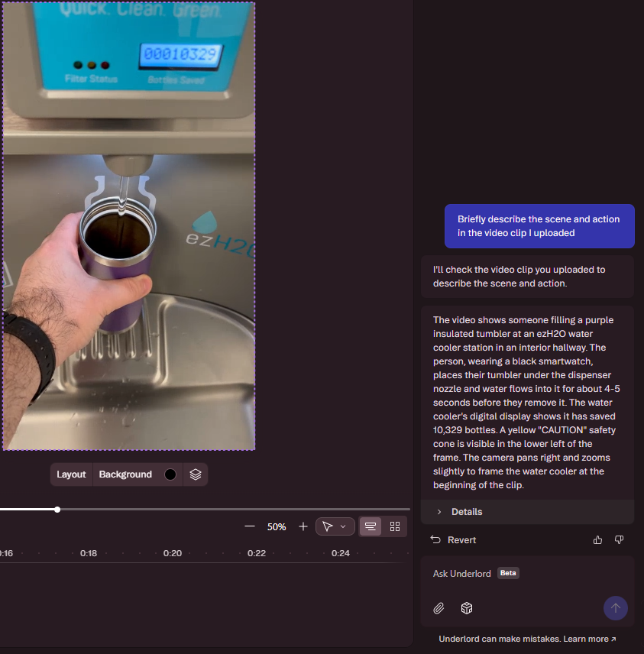Zoom out the timeline with minus

click(250, 526)
